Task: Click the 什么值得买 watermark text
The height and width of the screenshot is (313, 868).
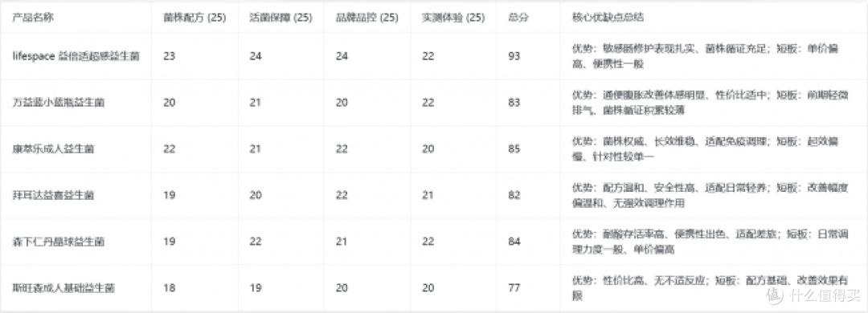Action: [825, 296]
